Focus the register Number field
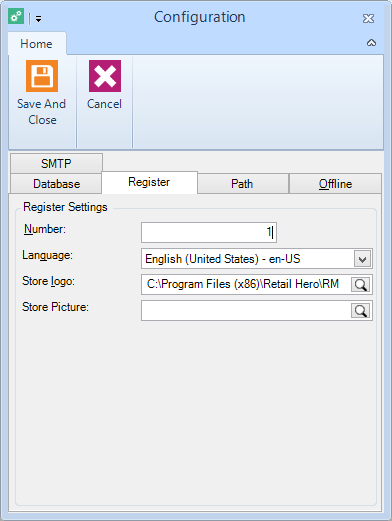This screenshot has width=392, height=521. tap(209, 232)
